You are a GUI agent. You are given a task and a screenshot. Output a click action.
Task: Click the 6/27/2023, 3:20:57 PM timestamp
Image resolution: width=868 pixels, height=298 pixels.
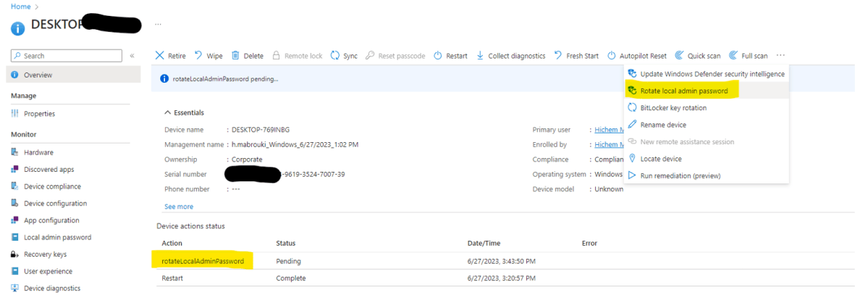[502, 278]
